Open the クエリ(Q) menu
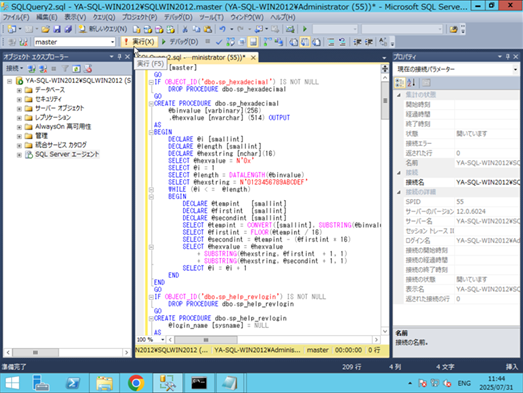This screenshot has height=393, width=523. (x=104, y=17)
